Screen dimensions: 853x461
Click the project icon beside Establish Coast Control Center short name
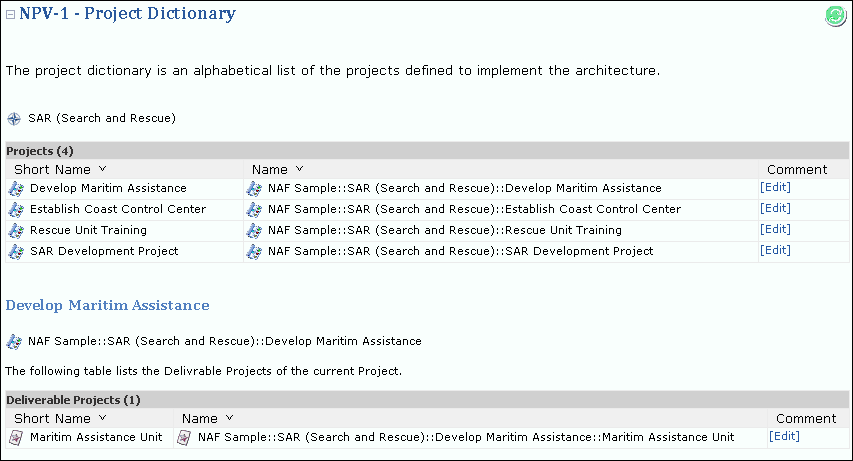16,209
